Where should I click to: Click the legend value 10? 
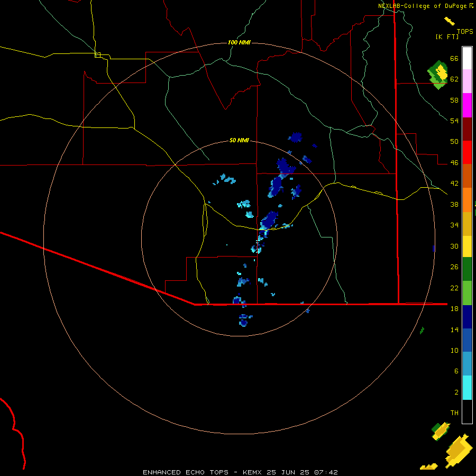coord(454,351)
